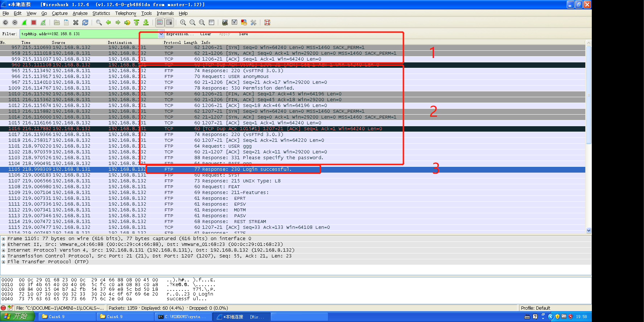Toggle auto scroll in live capture
The height and width of the screenshot is (322, 644).
click(x=169, y=22)
